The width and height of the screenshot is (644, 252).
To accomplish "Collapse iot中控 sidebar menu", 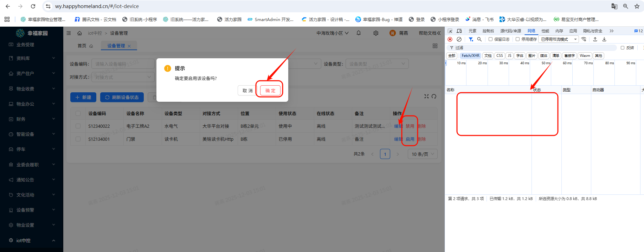I will 32,240.
